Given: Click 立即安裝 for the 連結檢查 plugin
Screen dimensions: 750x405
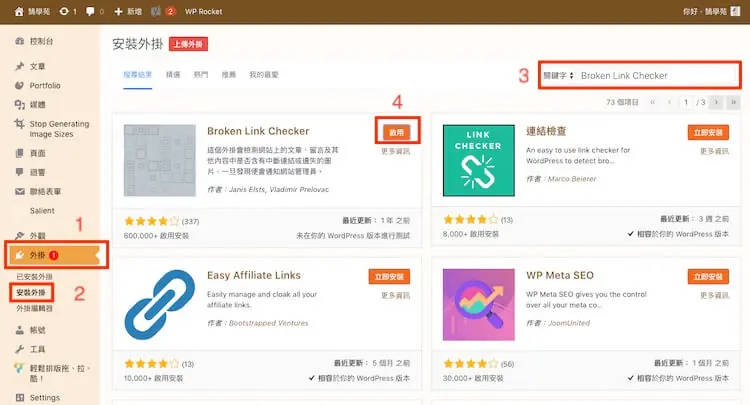Looking at the screenshot, I should click(708, 132).
